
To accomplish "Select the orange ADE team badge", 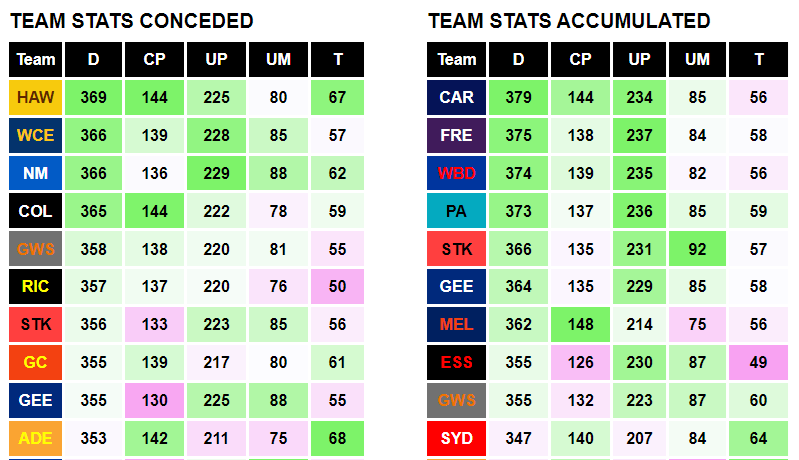I will (35, 438).
